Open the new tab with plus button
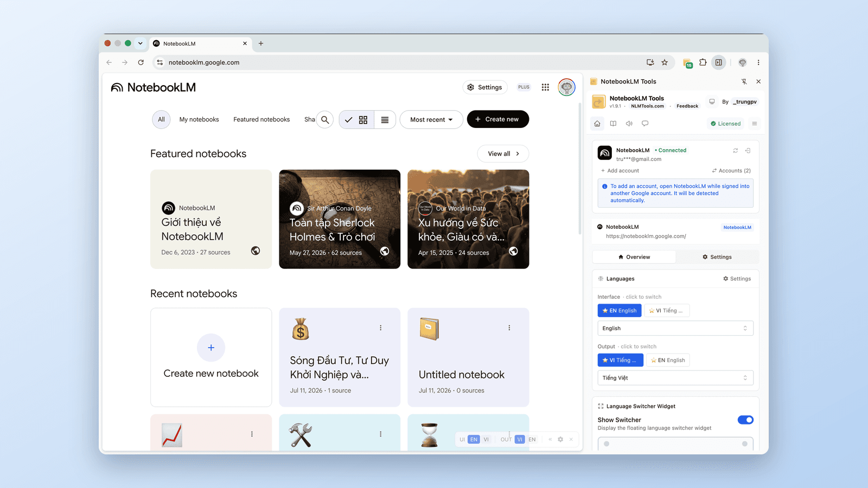The width and height of the screenshot is (868, 488). pyautogui.click(x=261, y=43)
